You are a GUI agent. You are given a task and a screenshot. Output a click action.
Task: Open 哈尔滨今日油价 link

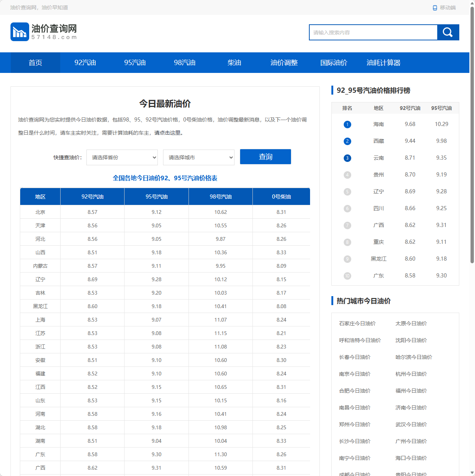pos(414,357)
